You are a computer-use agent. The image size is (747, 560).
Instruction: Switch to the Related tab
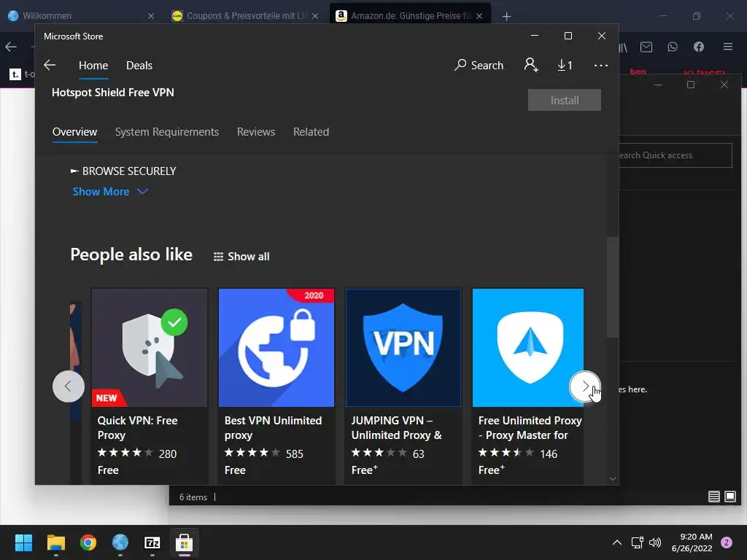pyautogui.click(x=311, y=132)
